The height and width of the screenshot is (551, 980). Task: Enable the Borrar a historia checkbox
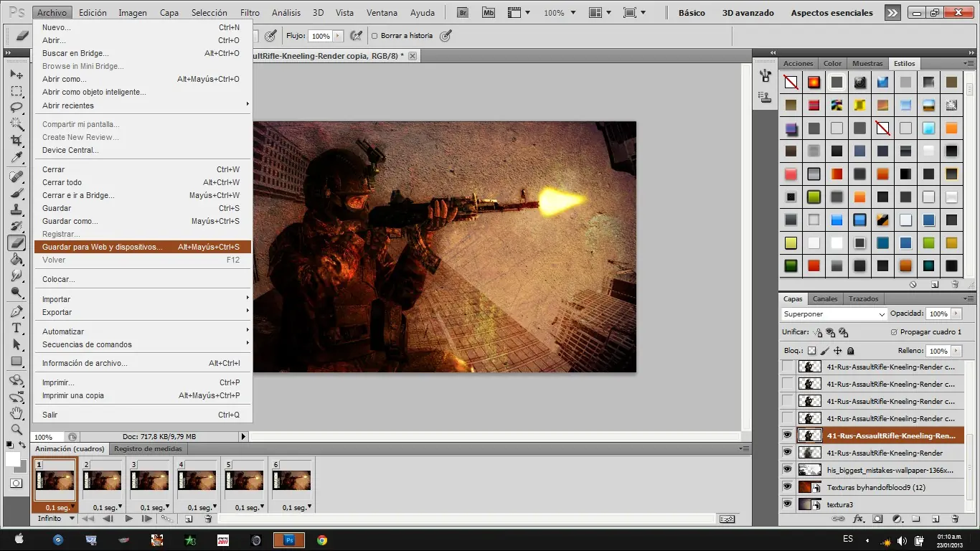tap(374, 36)
